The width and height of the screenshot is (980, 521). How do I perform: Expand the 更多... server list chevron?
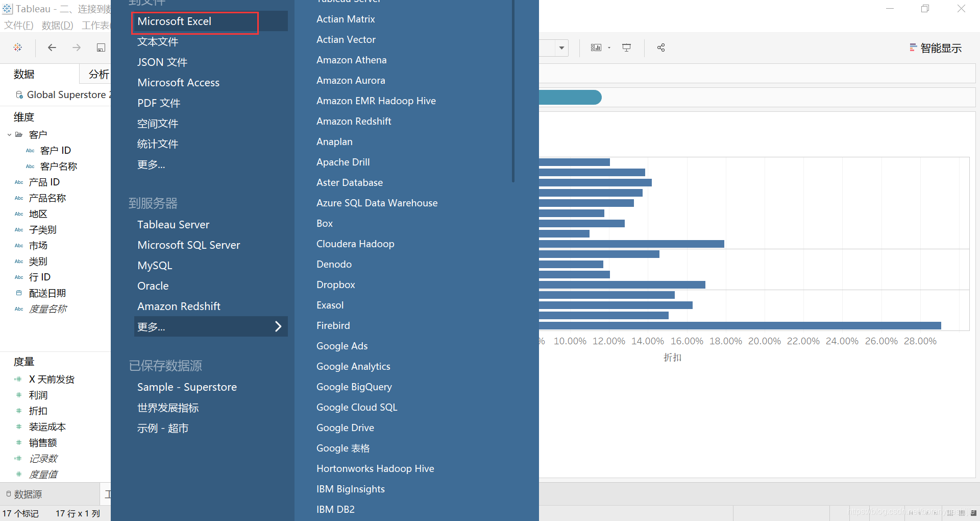coord(278,327)
